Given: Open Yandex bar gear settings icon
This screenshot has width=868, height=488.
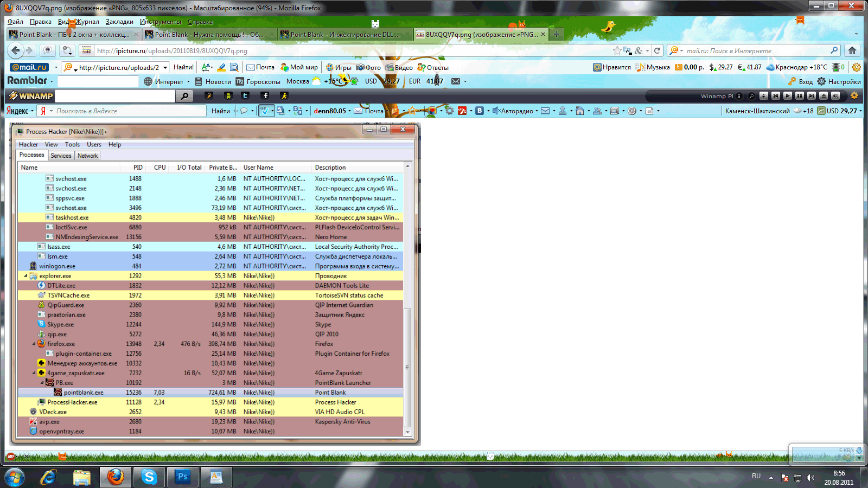Looking at the screenshot, I should click(449, 111).
